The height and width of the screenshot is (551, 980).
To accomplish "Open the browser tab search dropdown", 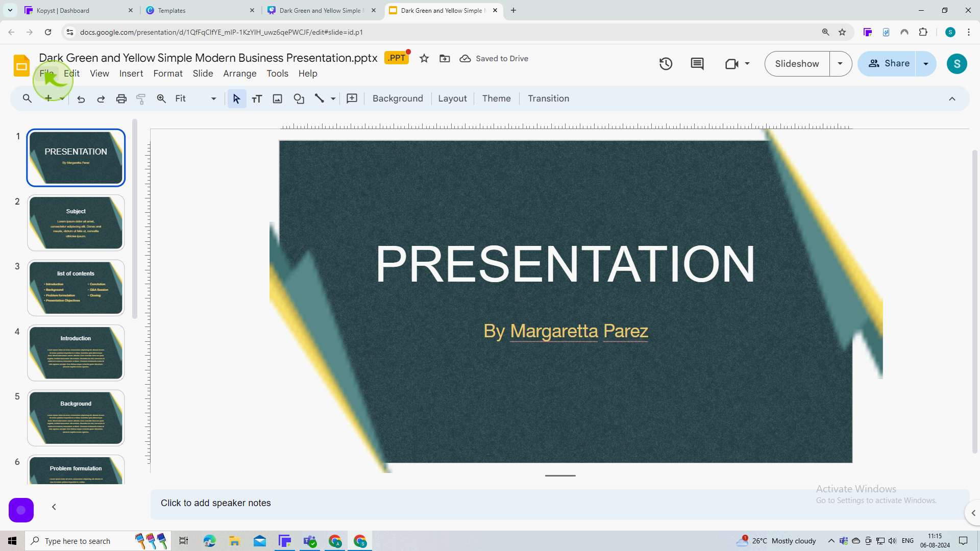I will [10, 10].
